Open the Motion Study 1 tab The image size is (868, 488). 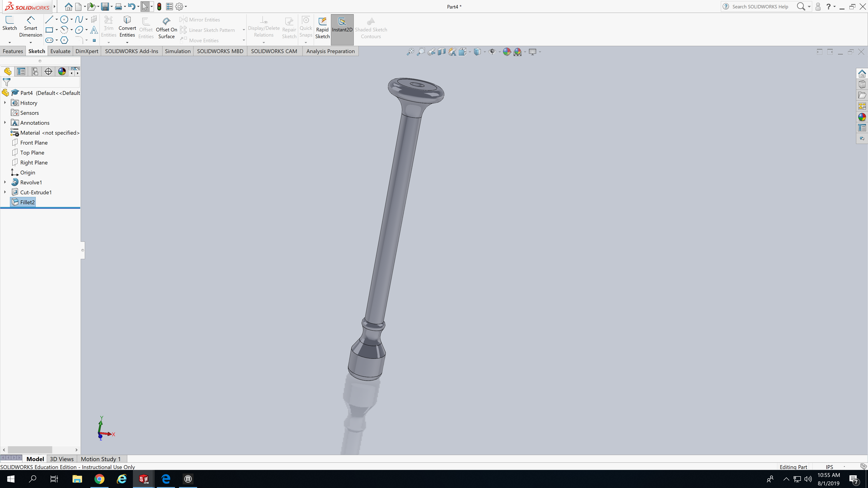pos(100,459)
